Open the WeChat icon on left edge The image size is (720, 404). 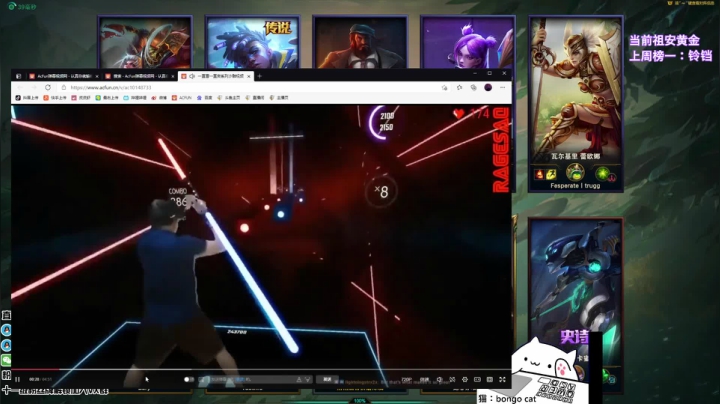coord(6,360)
